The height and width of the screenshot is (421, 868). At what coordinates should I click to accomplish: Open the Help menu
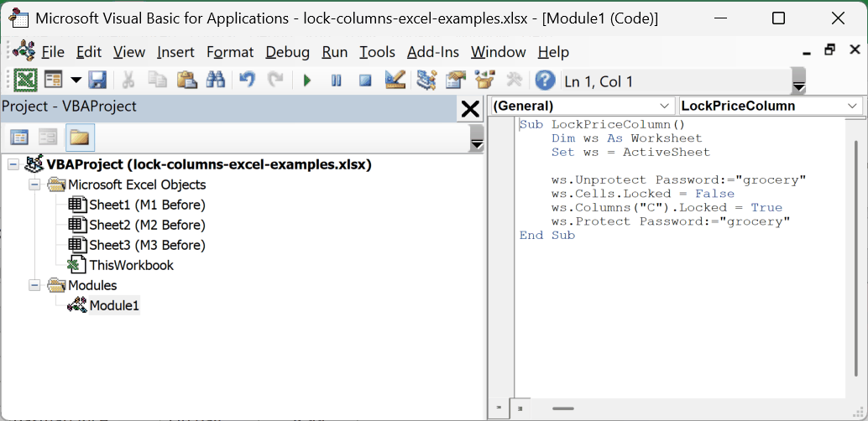point(553,52)
